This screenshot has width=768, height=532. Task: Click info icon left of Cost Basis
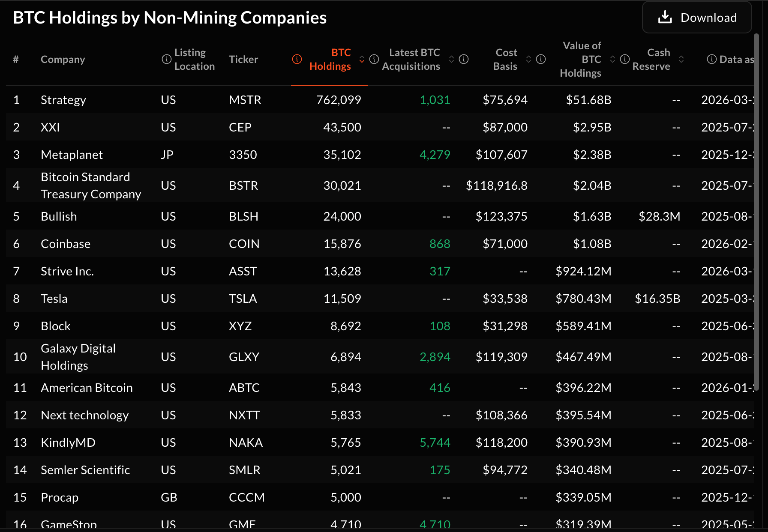click(464, 59)
